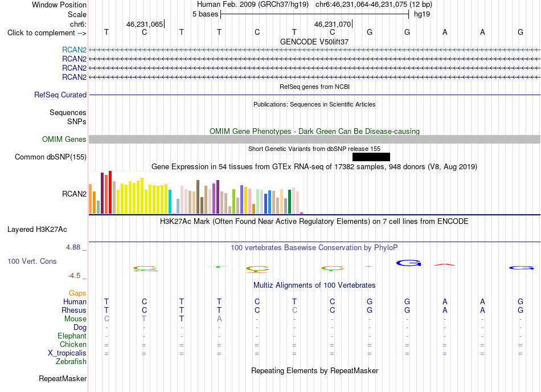This screenshot has height=392, width=541.
Task: Click the 'chr6:' base position label
Action: coord(78,24)
